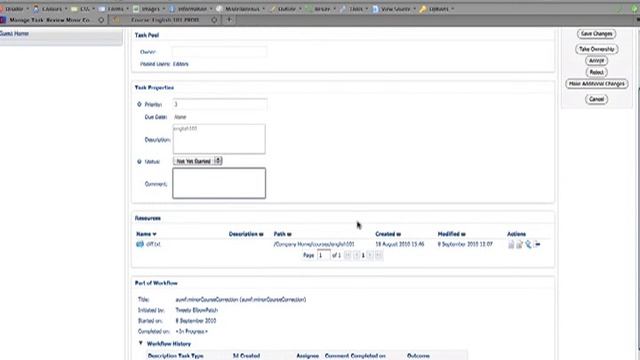Viewport: 640px width, 360px height.
Task: Click the plus icon to open a new browser tab
Action: [x=229, y=20]
